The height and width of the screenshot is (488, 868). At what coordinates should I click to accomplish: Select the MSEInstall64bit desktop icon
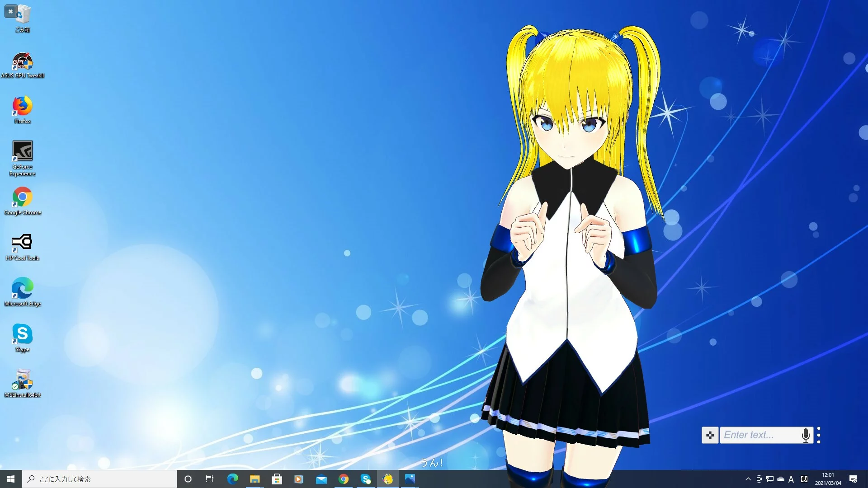23,384
